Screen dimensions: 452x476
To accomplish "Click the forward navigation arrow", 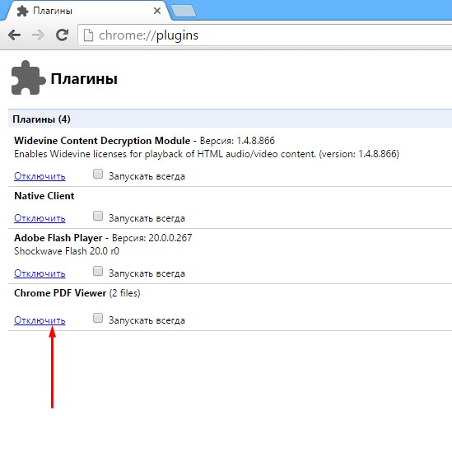I will pyautogui.click(x=38, y=35).
